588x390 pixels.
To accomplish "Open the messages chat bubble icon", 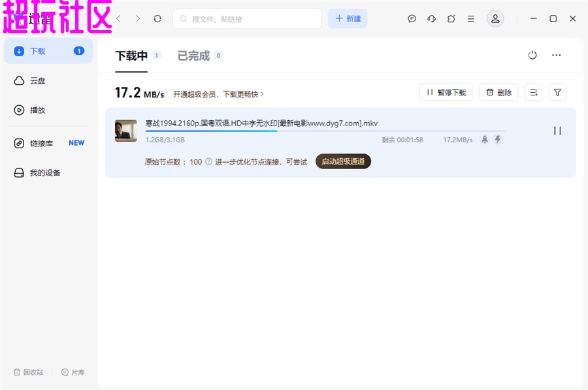I will point(412,18).
